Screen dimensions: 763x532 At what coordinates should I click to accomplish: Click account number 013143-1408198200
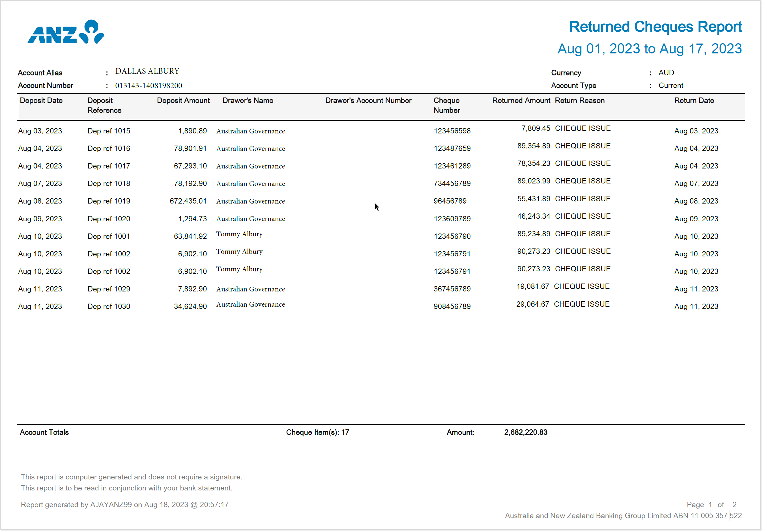(148, 85)
